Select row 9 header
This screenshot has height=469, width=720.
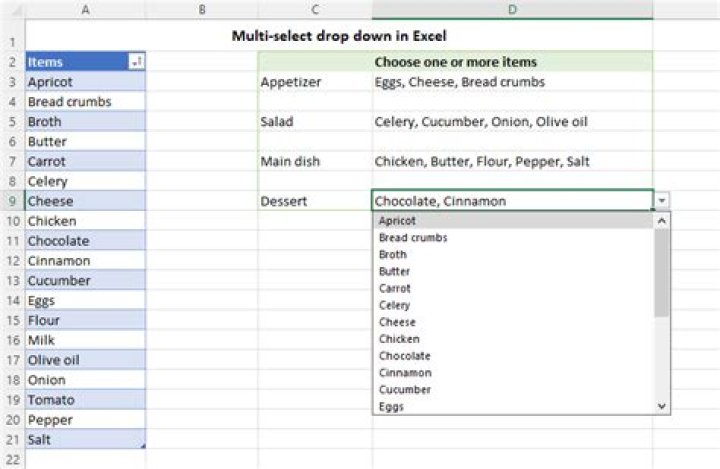[x=11, y=201]
